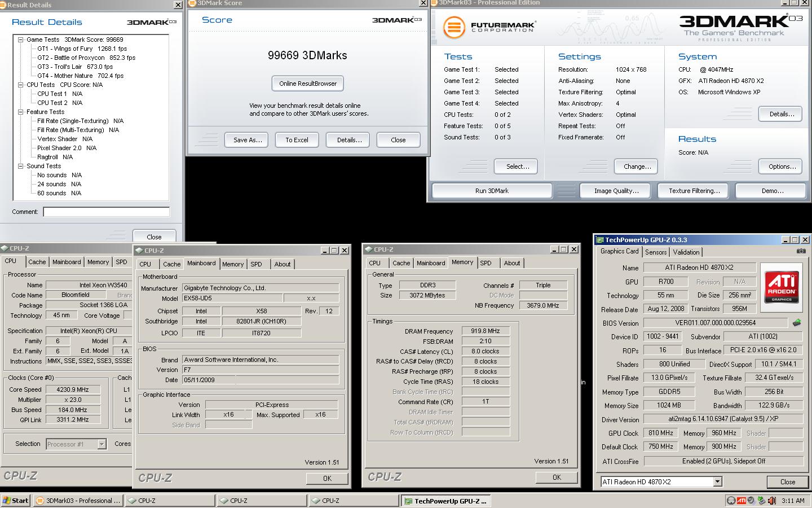Collapse the Feature Tests tree node
The width and height of the screenshot is (812, 508).
21,112
